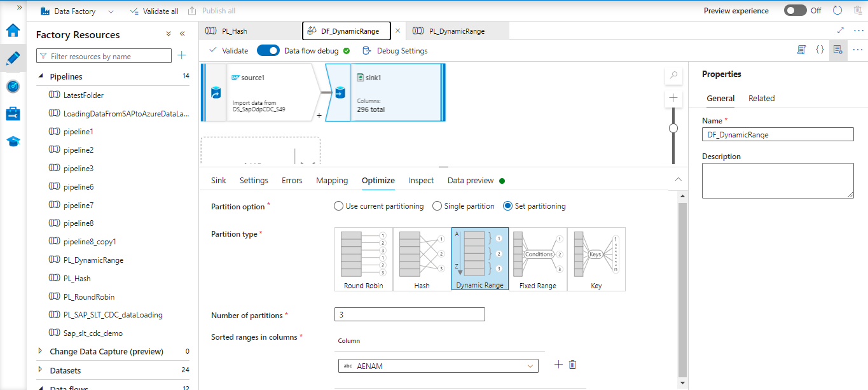
Task: Select the Single partition radio option
Action: 437,206
